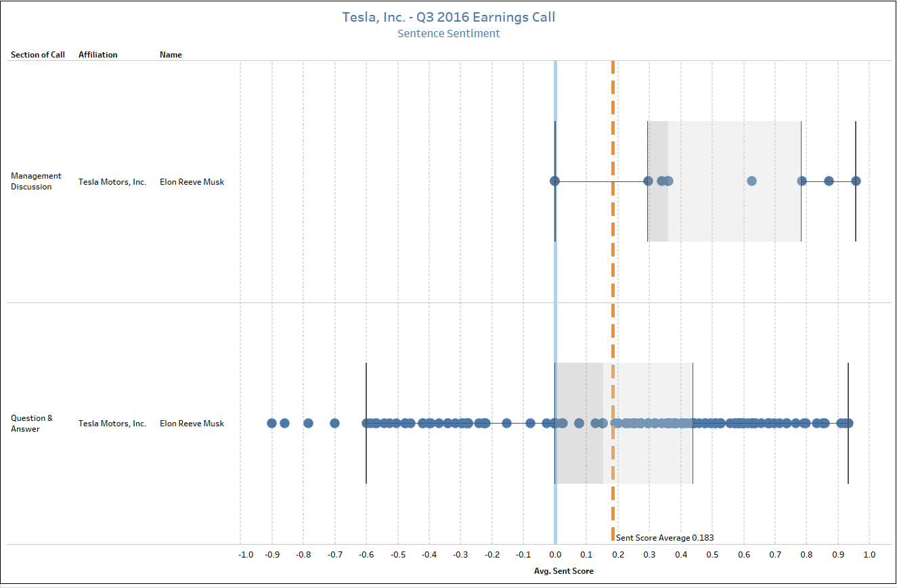This screenshot has width=897, height=588.
Task: Select the Sentence Sentiment subtitle
Action: point(449,33)
